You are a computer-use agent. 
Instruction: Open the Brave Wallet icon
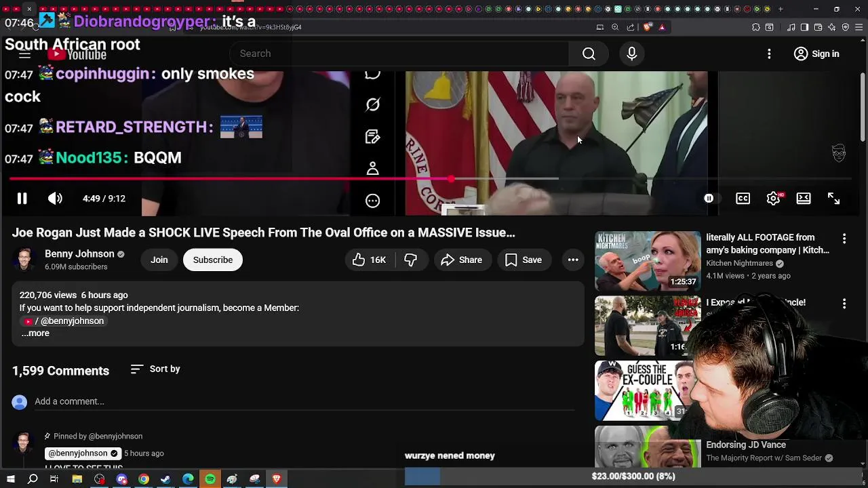pos(818,27)
